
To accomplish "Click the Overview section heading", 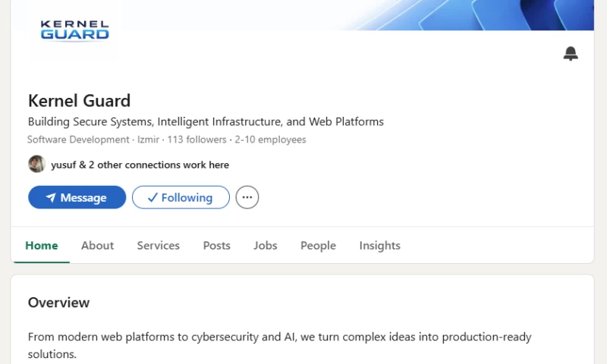I will [x=59, y=303].
